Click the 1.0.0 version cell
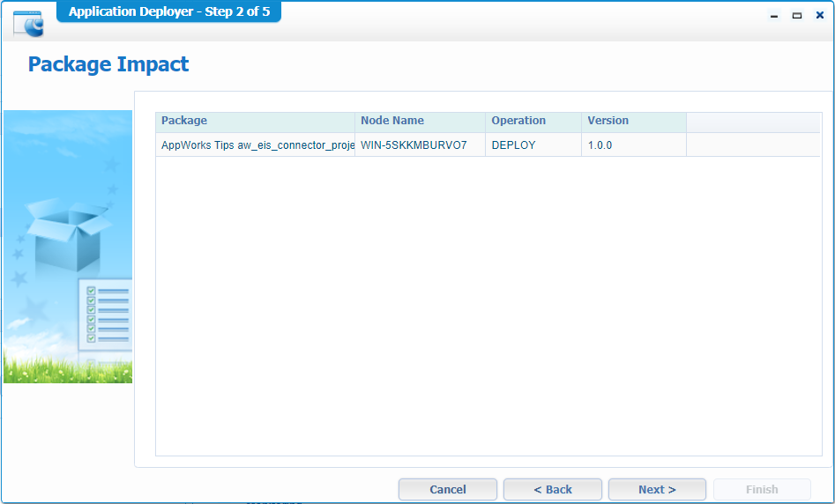The height and width of the screenshot is (504, 835). pos(633,145)
